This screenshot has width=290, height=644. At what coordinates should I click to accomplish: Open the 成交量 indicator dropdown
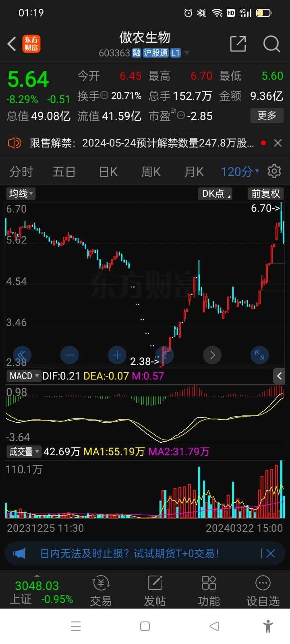pyautogui.click(x=24, y=452)
